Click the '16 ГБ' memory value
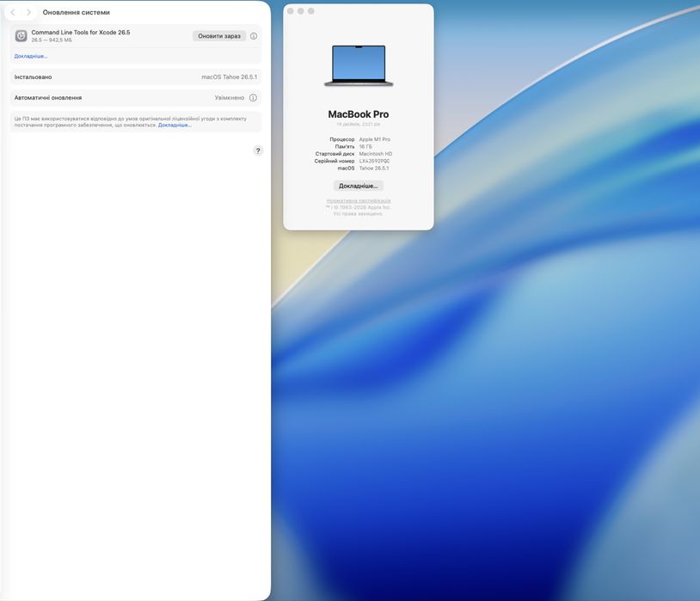Viewport: 700px width, 601px height. 365,146
